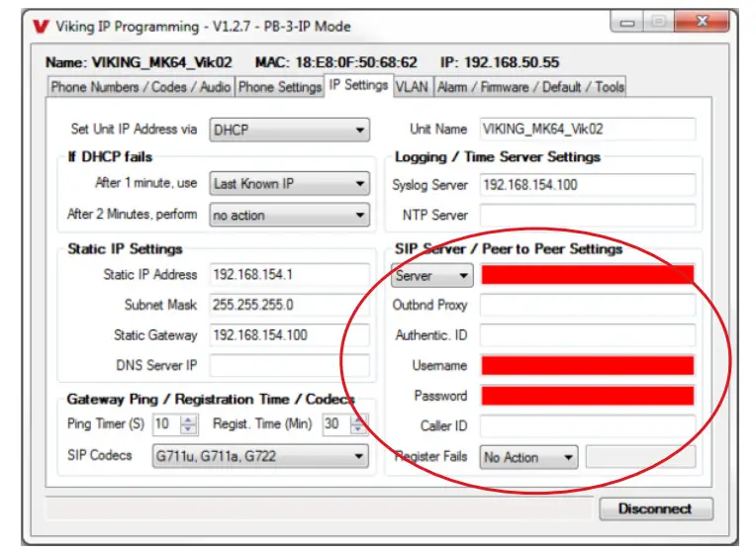
Task: Open the Server / Peer mode dropdown
Action: click(x=432, y=276)
